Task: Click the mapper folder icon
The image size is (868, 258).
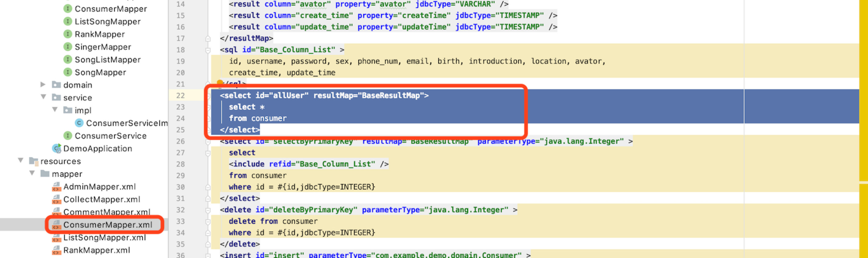Action: pyautogui.click(x=45, y=174)
